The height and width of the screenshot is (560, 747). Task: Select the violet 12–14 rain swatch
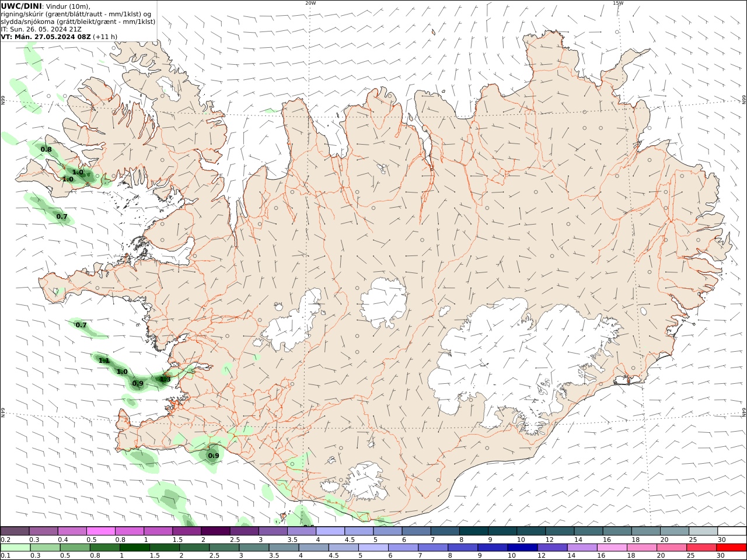point(553,548)
